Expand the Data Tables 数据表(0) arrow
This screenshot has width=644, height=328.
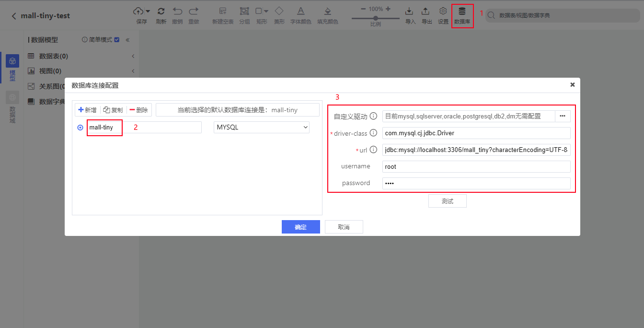click(133, 56)
